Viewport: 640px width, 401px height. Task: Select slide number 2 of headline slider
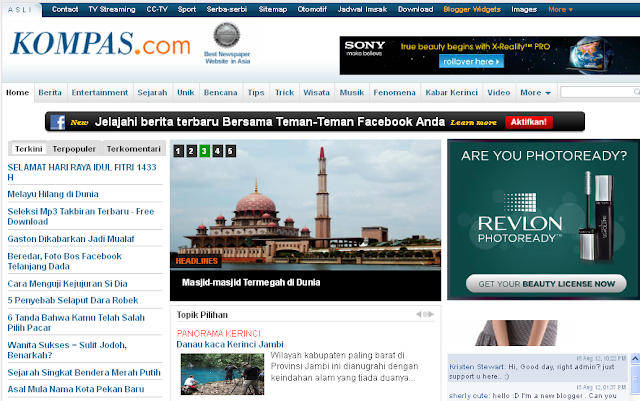click(191, 151)
